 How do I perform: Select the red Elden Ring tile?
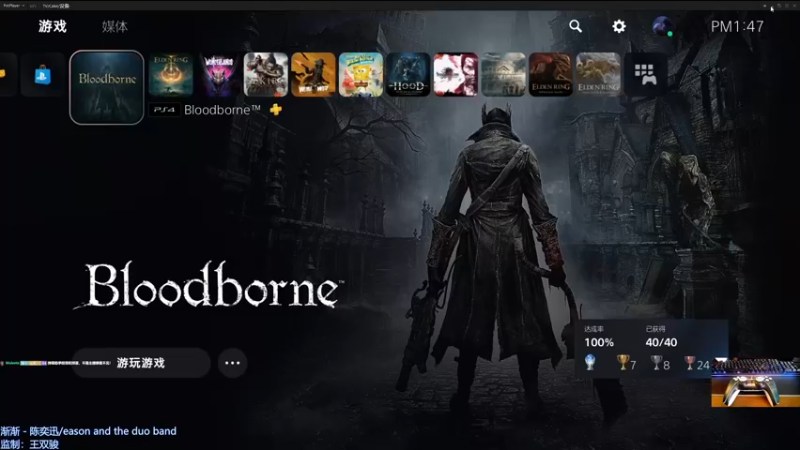[x=551, y=74]
